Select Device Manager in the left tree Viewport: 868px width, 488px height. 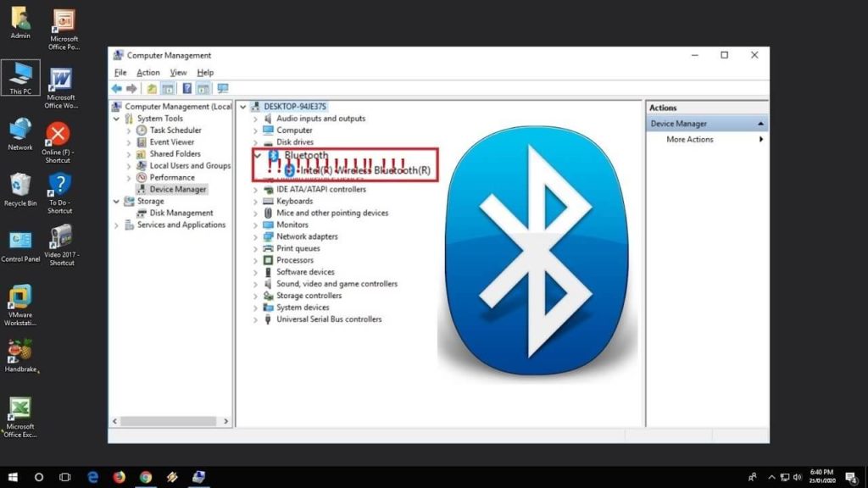(x=177, y=189)
